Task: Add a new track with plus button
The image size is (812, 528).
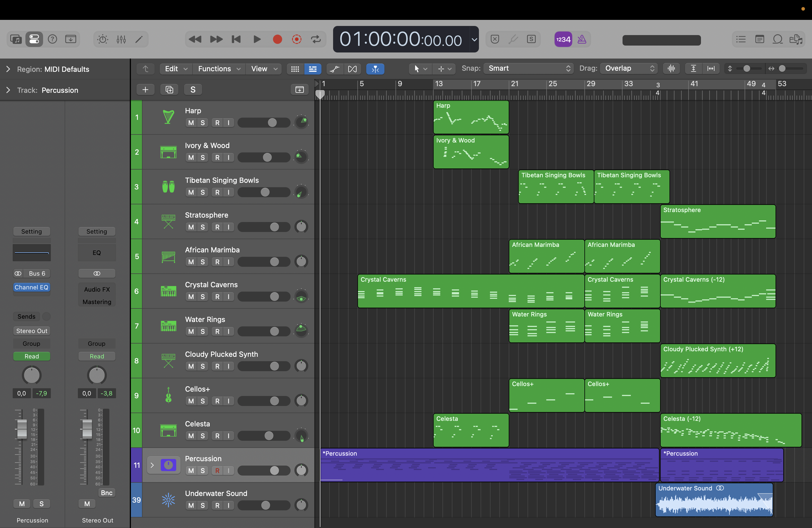Action: [145, 89]
